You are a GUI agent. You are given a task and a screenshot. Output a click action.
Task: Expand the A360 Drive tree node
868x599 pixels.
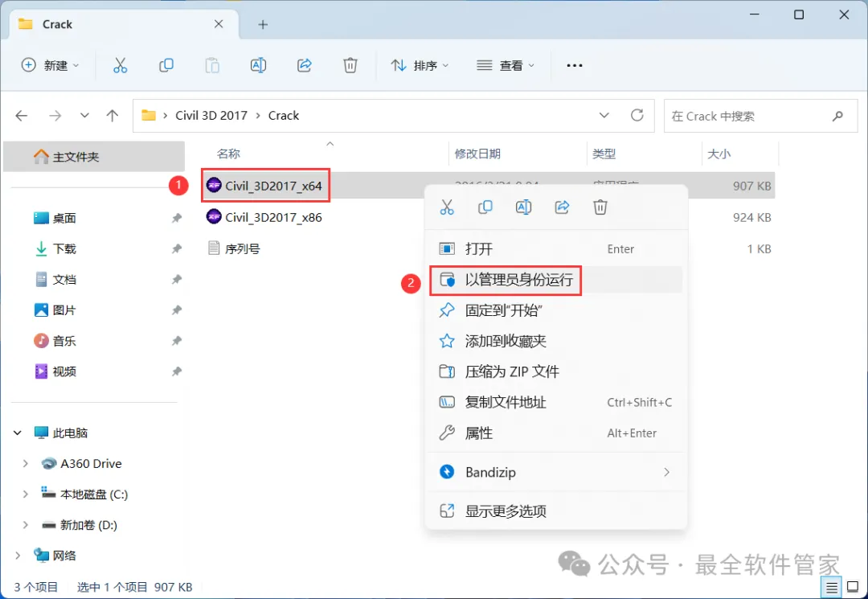tap(25, 463)
